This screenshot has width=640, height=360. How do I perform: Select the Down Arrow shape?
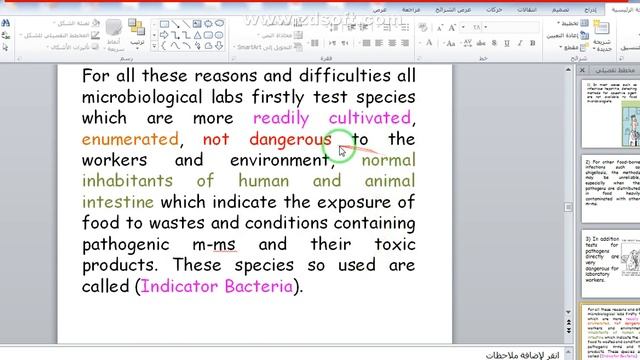219,45
